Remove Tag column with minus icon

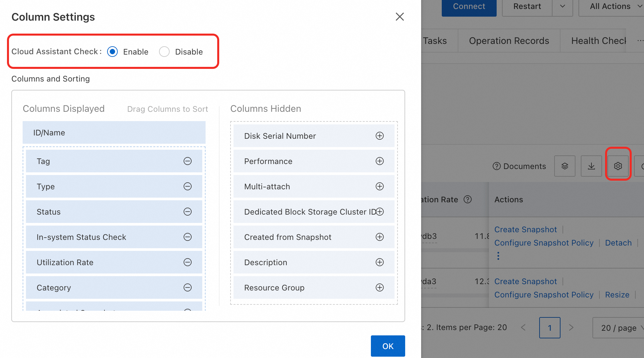point(188,161)
